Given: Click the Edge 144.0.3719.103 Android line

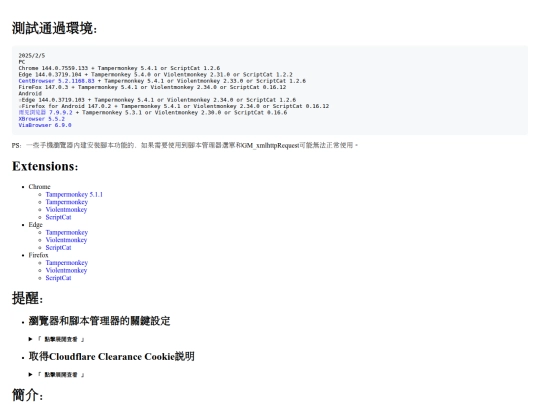Looking at the screenshot, I should pos(157,100).
